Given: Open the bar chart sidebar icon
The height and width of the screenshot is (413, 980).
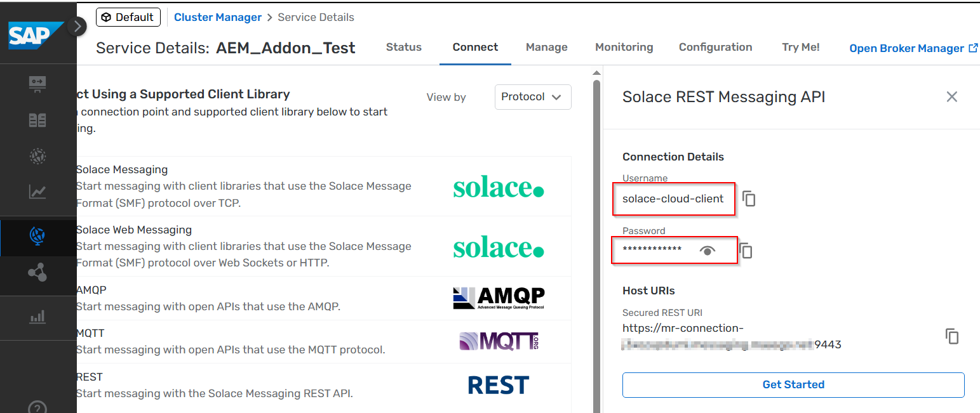Looking at the screenshot, I should pyautogui.click(x=37, y=317).
